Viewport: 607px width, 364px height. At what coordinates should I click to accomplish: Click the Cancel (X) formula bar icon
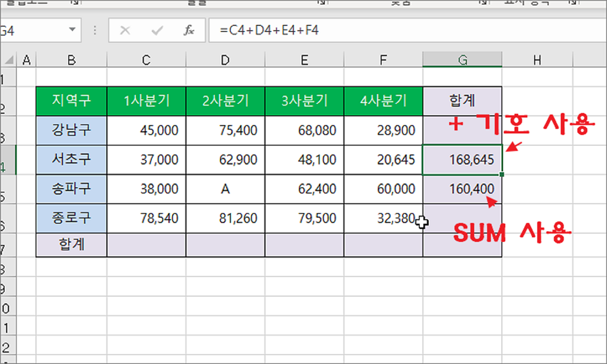tap(125, 31)
